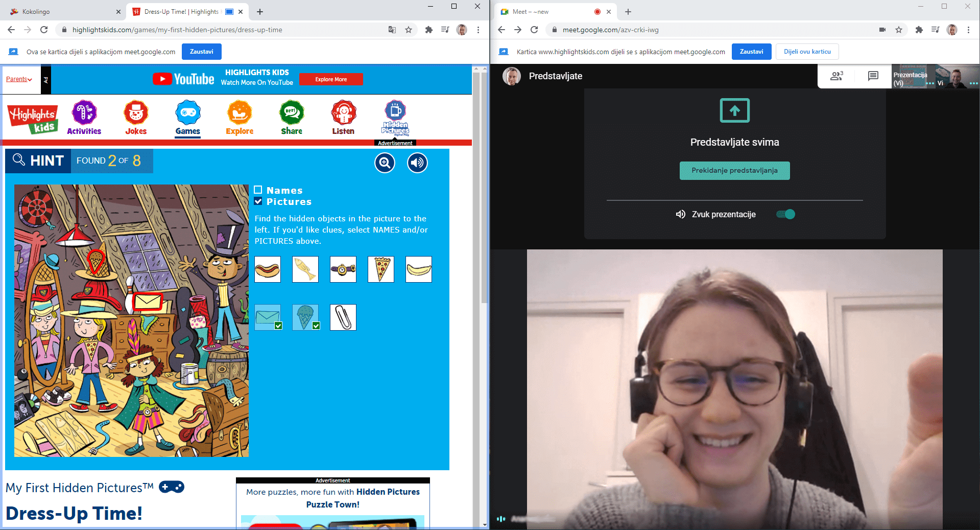Click the HINT button
Screen dimensions: 980x530
coord(38,160)
